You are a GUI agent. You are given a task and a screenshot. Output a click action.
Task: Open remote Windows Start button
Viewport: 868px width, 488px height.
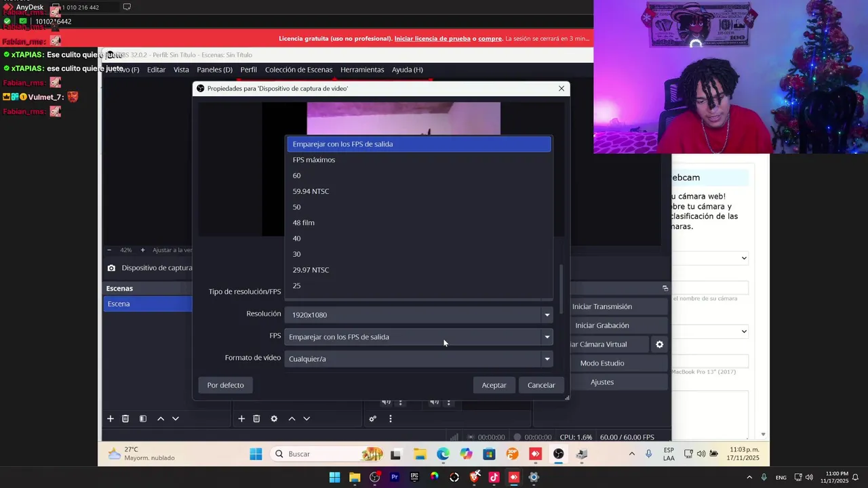pos(256,454)
